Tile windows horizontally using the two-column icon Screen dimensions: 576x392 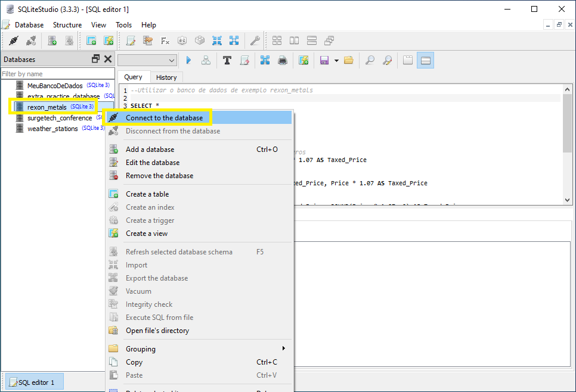[294, 41]
